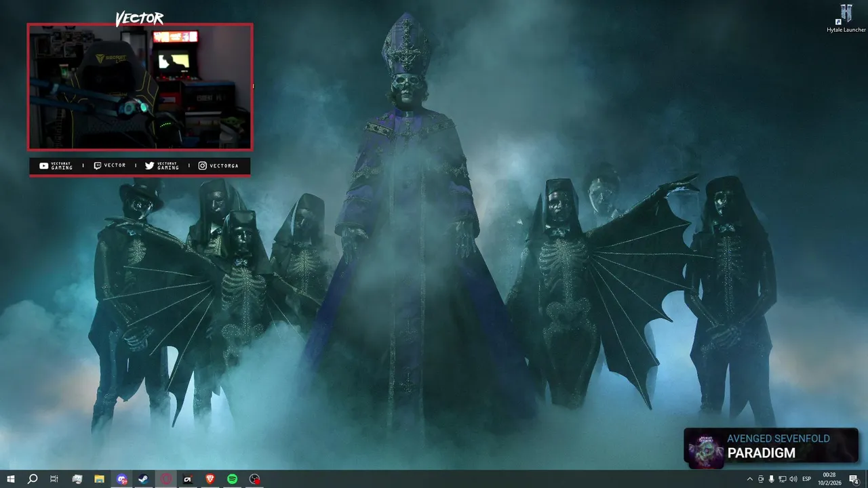Launch Brave browser from the taskbar

(210, 479)
